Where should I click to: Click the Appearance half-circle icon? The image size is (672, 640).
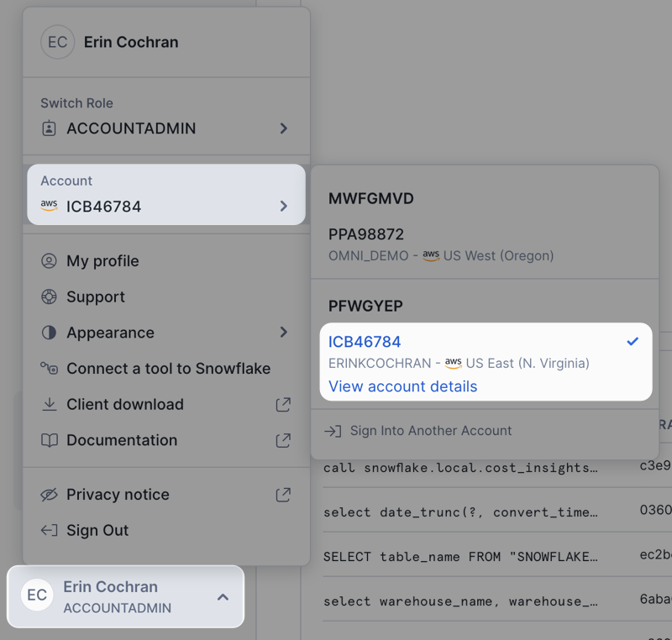click(50, 333)
